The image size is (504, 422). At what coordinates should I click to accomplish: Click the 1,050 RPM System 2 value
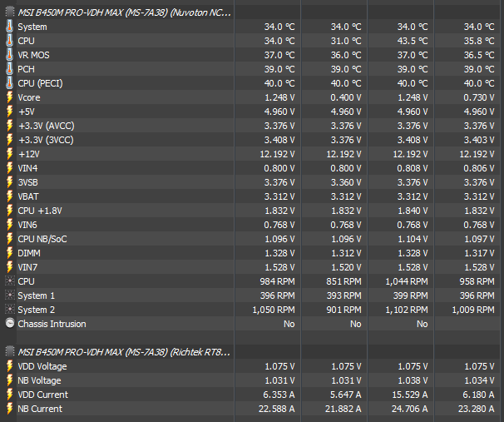274,310
